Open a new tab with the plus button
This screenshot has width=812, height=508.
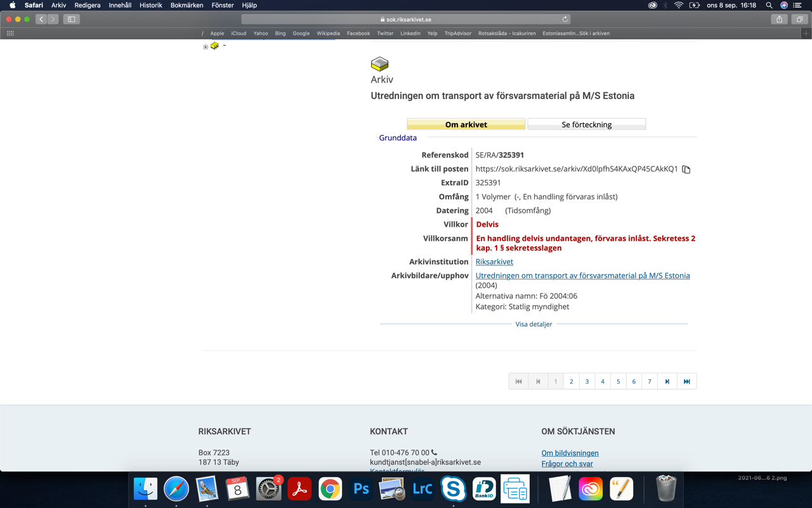point(806,33)
